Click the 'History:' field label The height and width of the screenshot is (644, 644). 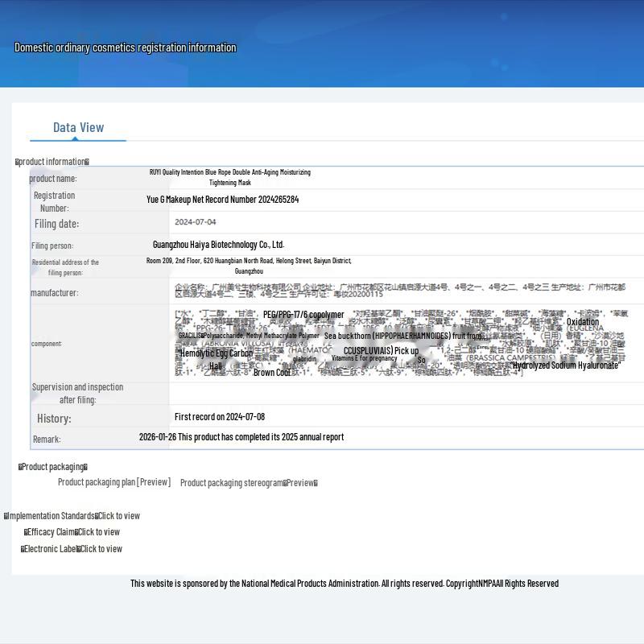(54, 419)
